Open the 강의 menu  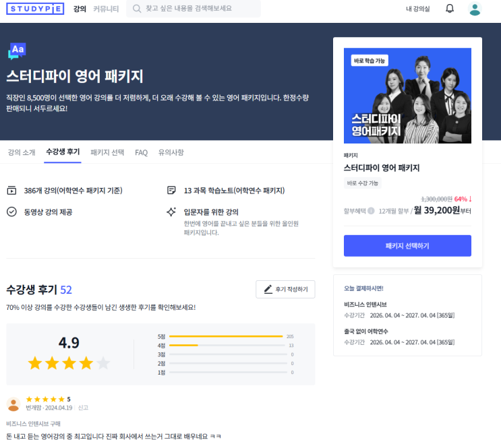click(80, 9)
